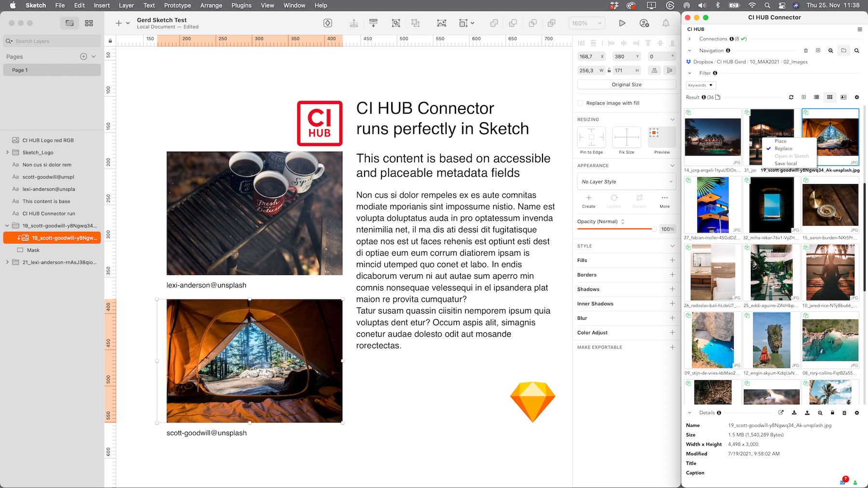Toggle Fix Size resizing option

click(x=626, y=137)
